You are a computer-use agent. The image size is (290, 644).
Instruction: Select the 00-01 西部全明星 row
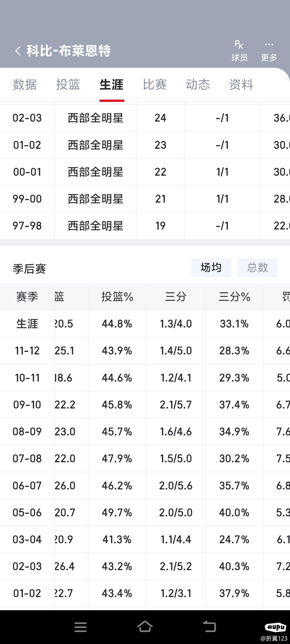pyautogui.click(x=145, y=172)
